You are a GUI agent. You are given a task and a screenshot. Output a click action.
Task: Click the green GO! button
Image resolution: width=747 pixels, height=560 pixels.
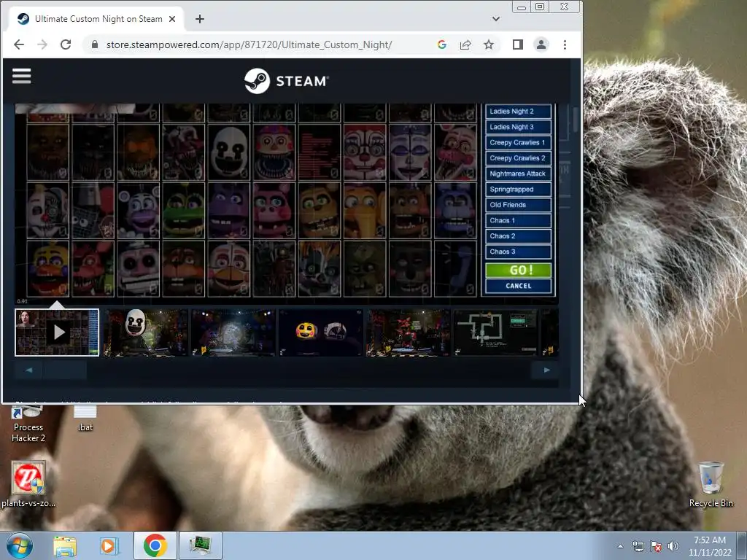tap(519, 270)
